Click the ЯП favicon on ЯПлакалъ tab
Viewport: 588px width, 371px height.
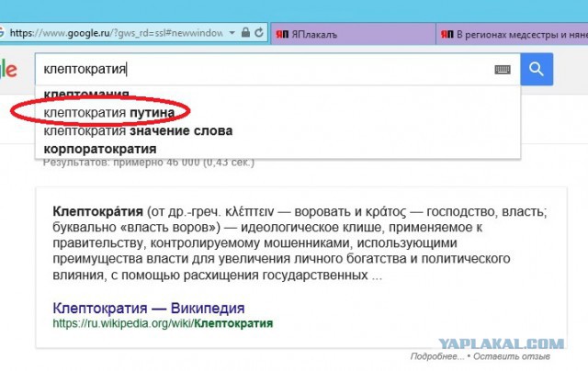pyautogui.click(x=282, y=34)
